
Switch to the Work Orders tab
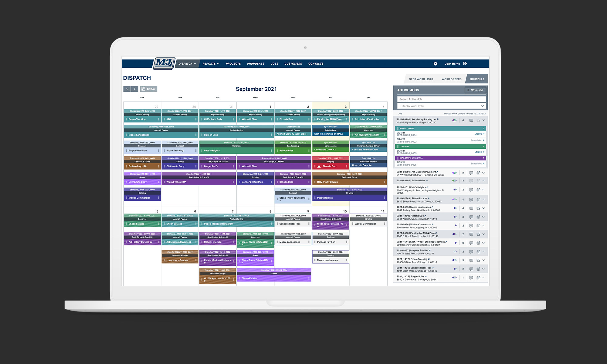click(x=451, y=79)
